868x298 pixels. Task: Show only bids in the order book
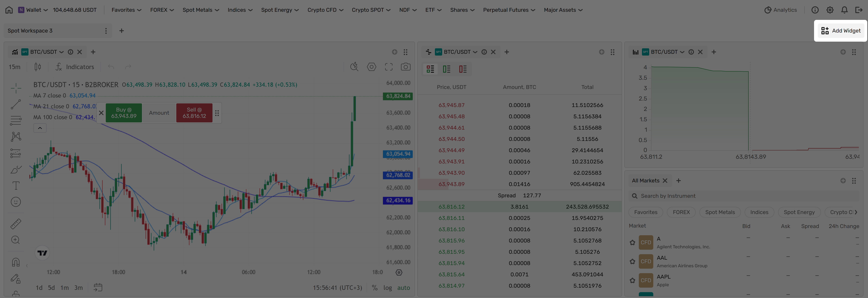point(447,69)
